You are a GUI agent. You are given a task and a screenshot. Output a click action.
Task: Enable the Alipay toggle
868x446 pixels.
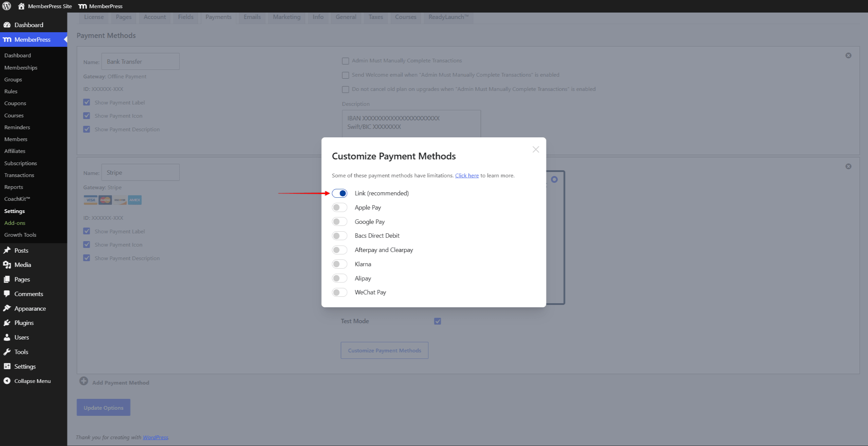click(x=339, y=278)
